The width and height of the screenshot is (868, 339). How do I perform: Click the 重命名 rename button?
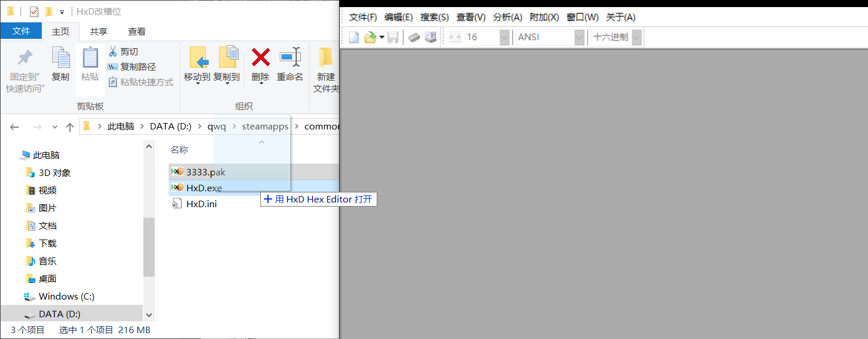click(290, 65)
